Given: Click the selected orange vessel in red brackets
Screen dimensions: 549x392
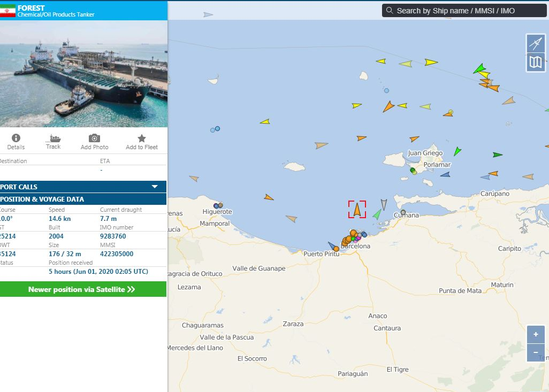Looking at the screenshot, I should [357, 210].
